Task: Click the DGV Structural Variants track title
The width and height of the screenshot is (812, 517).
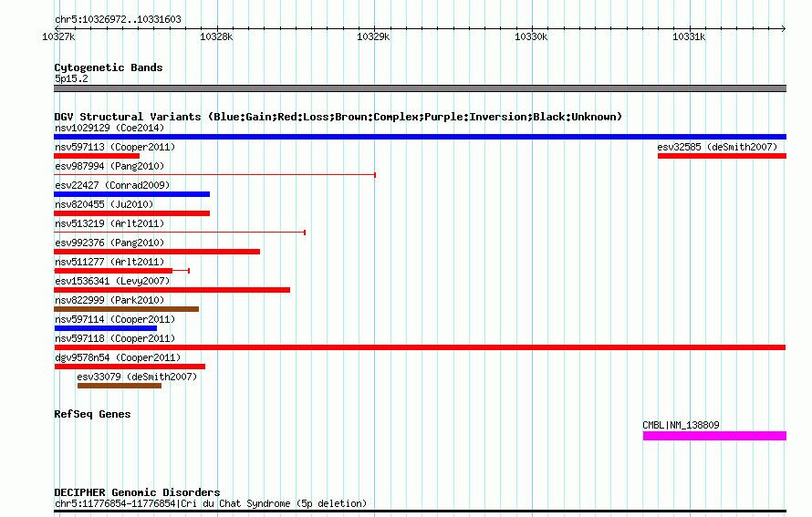Action: (x=338, y=117)
